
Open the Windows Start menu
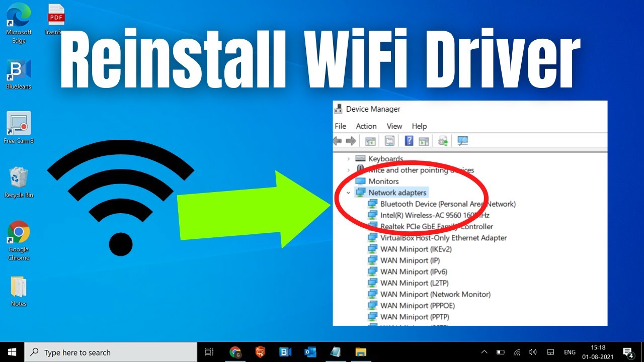[x=12, y=352]
